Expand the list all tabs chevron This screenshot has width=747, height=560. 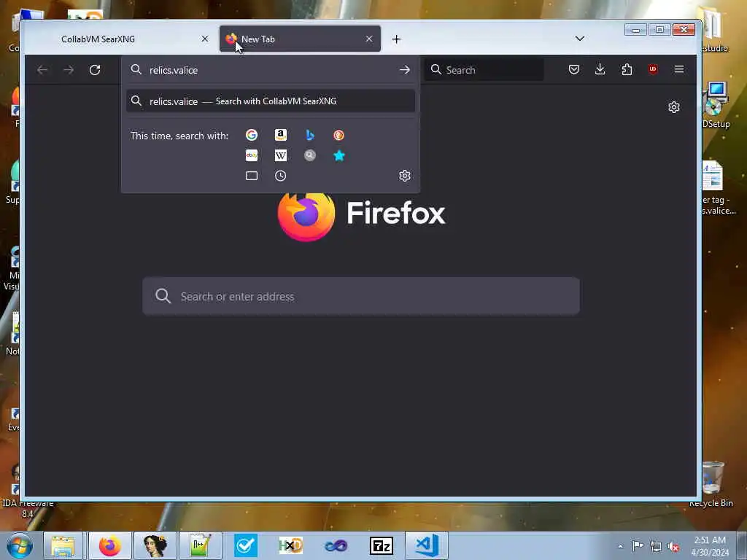[x=579, y=39]
